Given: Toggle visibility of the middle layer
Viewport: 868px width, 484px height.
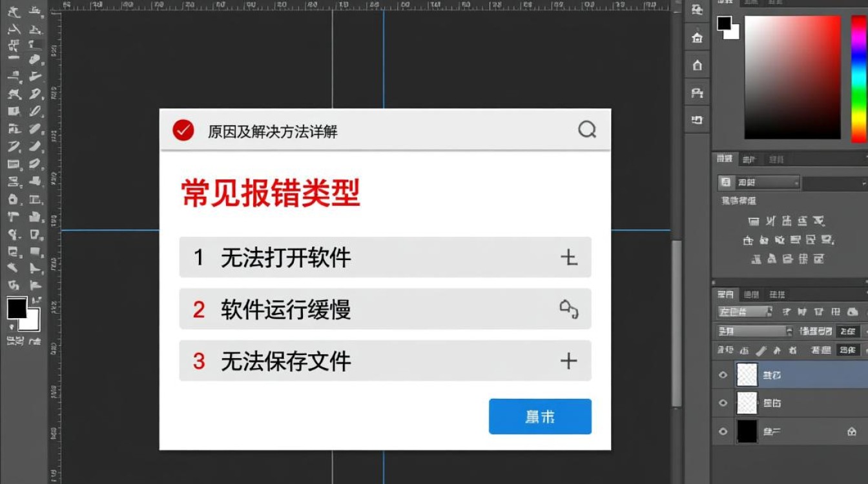Looking at the screenshot, I should [723, 403].
